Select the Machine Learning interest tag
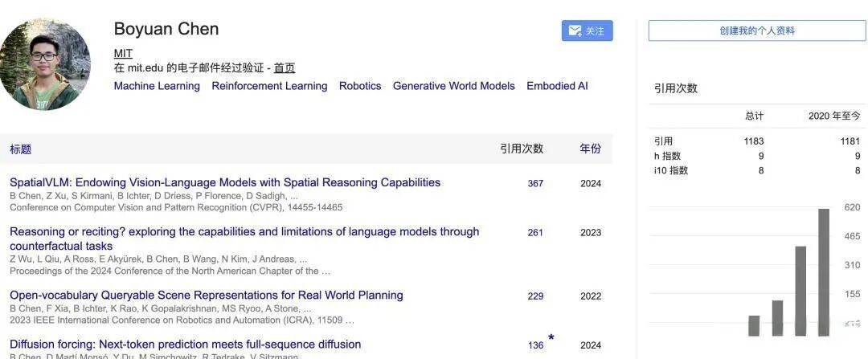The height and width of the screenshot is (359, 868). 157,86
